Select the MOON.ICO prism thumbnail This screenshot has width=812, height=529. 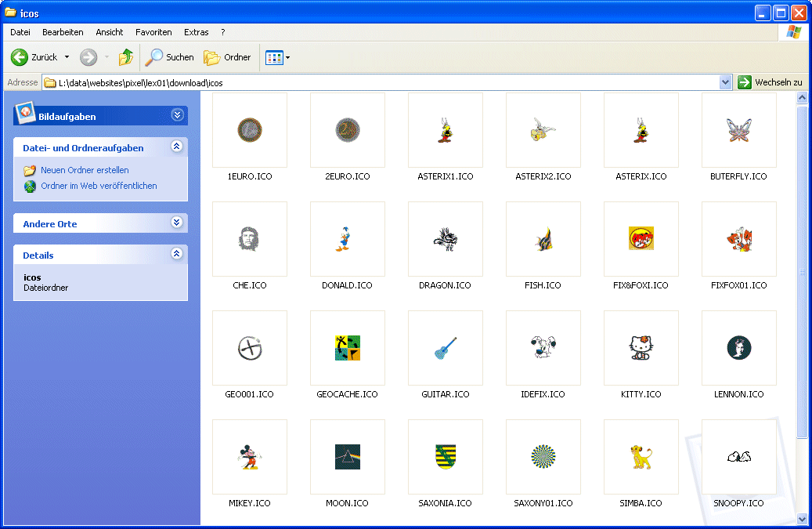348,456
